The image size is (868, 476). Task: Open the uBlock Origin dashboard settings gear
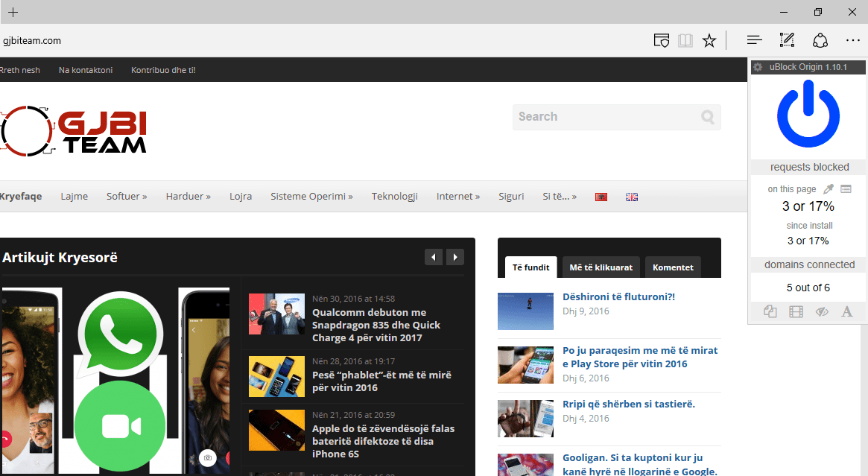pos(757,67)
